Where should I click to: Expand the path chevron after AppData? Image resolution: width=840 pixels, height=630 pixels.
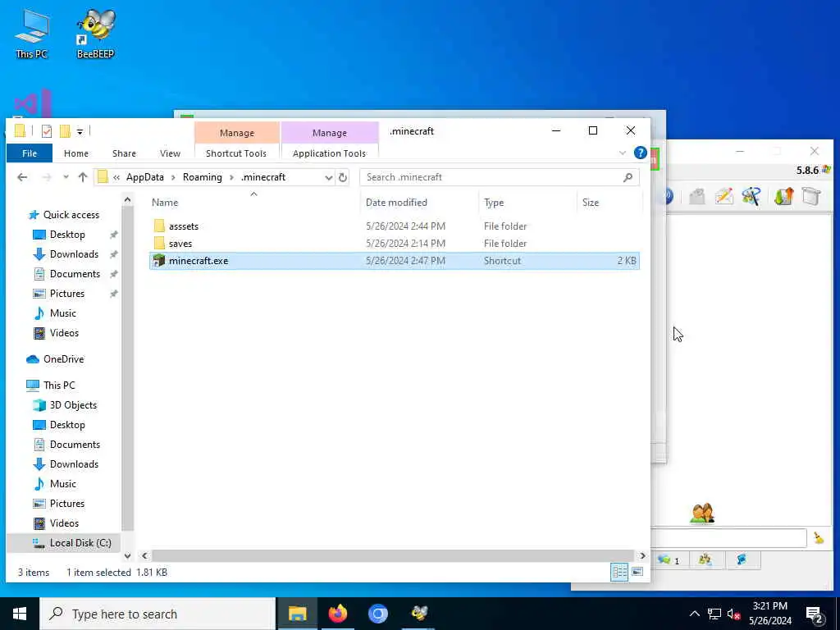[174, 177]
